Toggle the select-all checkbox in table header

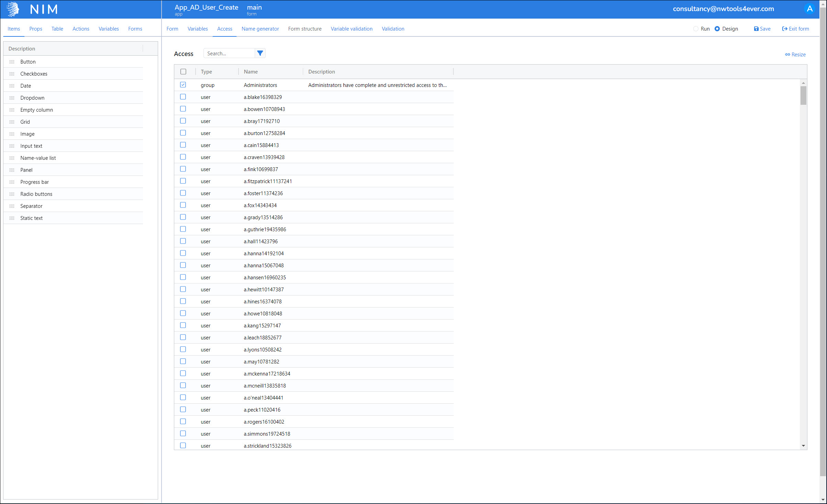183,72
